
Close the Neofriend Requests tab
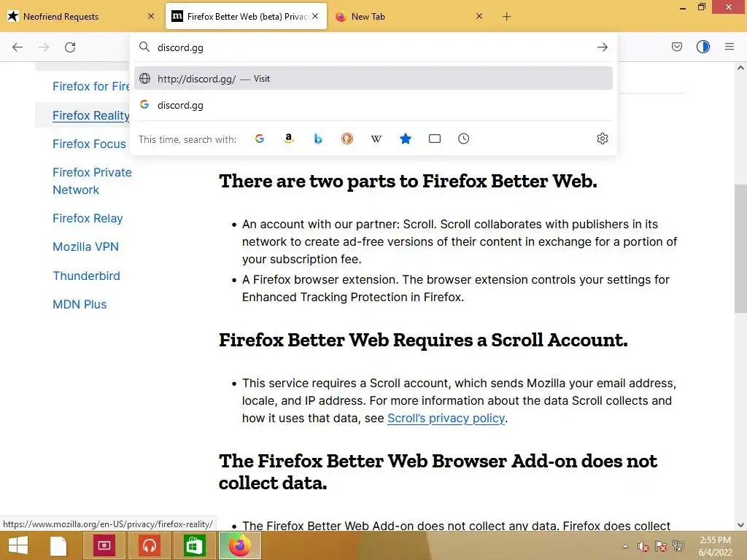(x=151, y=16)
